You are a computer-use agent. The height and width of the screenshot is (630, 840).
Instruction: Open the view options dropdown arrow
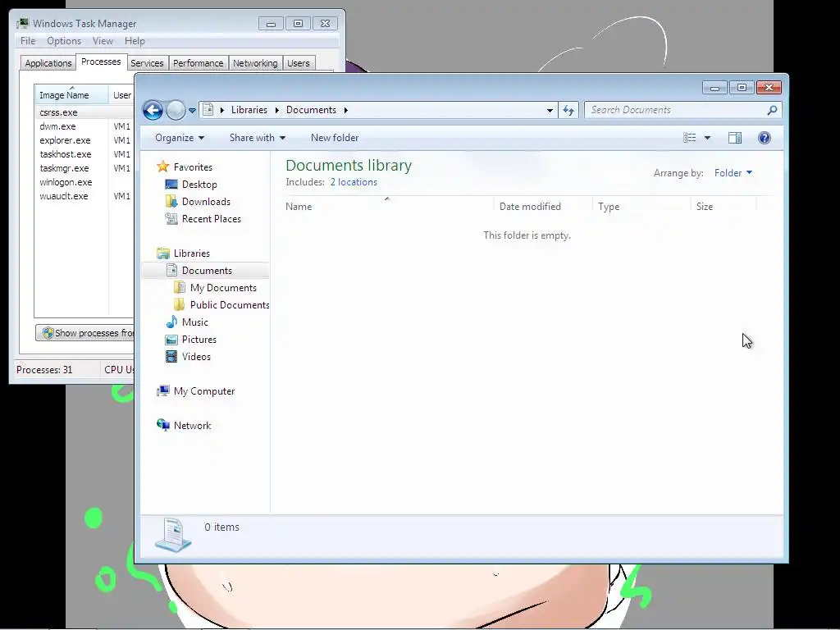pos(707,138)
